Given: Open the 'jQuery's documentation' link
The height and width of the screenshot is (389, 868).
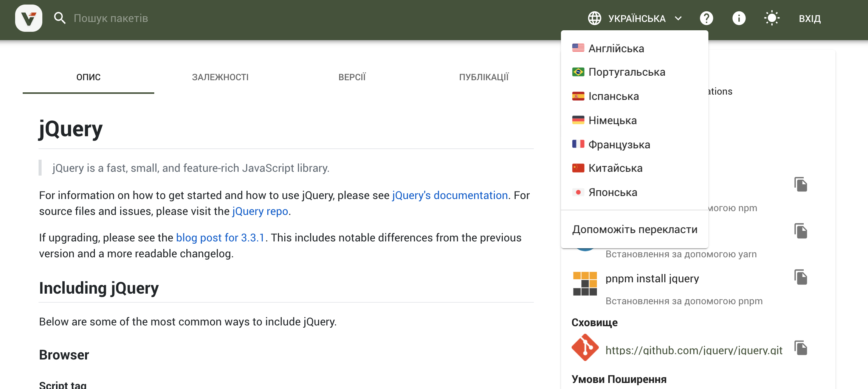Looking at the screenshot, I should pos(450,195).
